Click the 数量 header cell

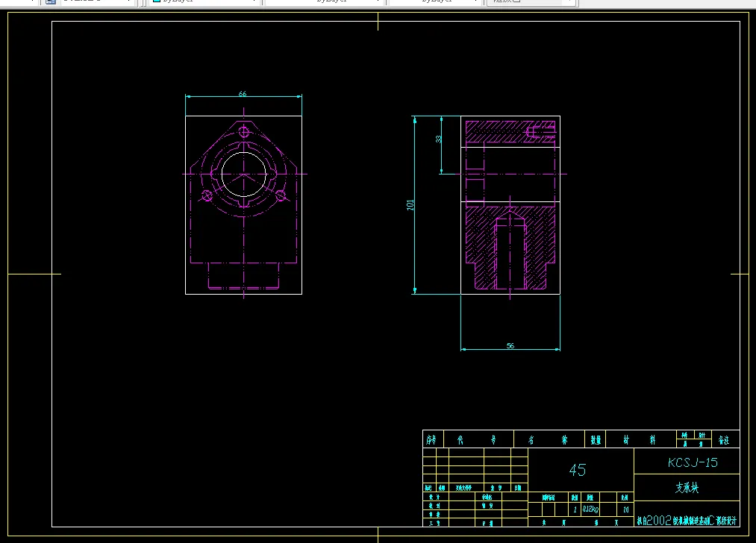[596, 439]
